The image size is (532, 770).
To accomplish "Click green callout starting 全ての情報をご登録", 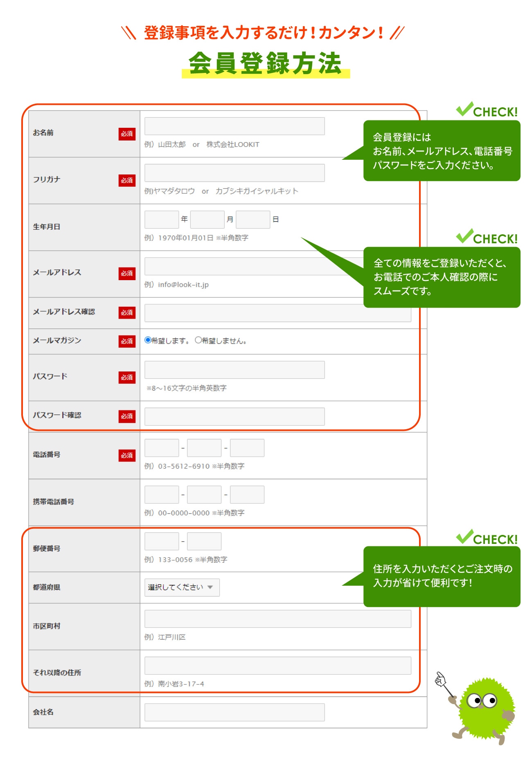I will [442, 277].
